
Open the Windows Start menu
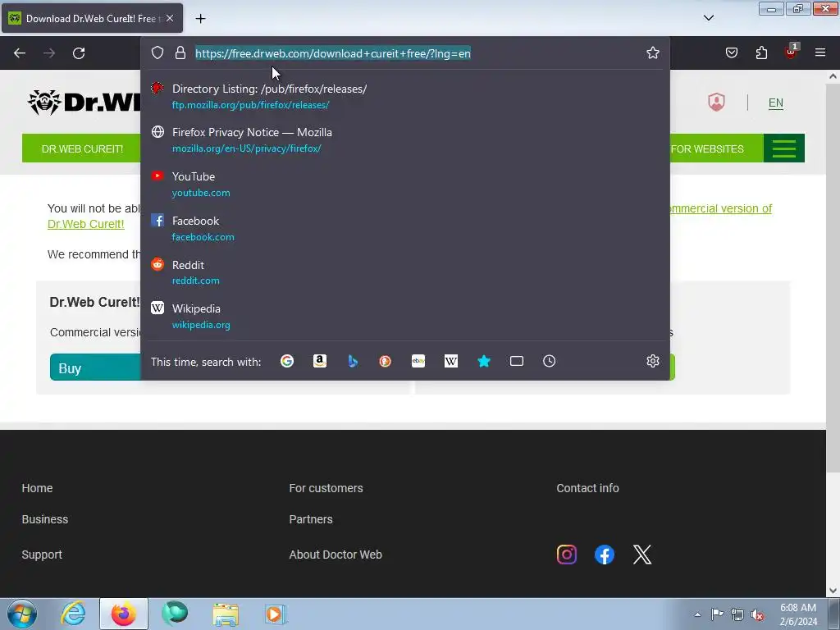(x=22, y=614)
